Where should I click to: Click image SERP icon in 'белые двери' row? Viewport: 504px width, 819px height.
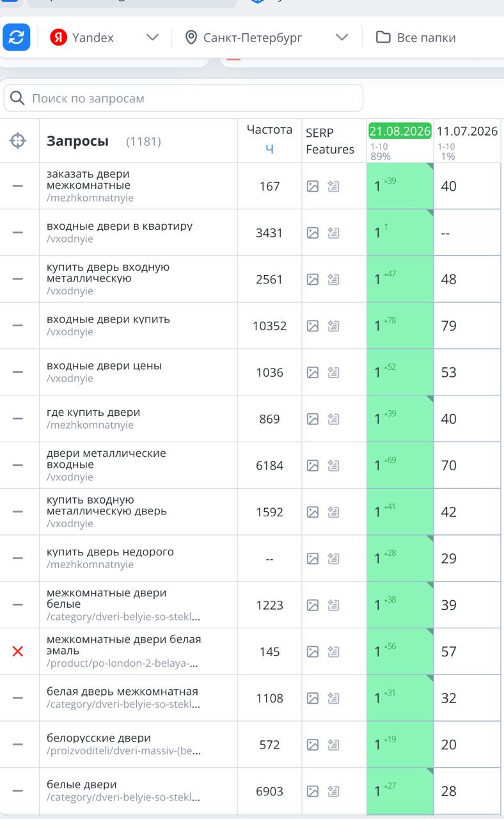[x=313, y=791]
